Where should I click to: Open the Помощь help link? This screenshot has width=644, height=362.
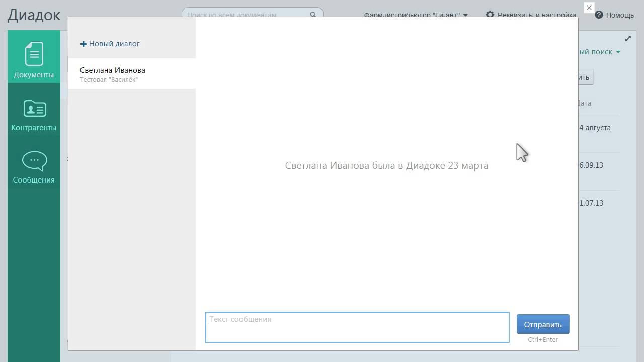point(620,15)
